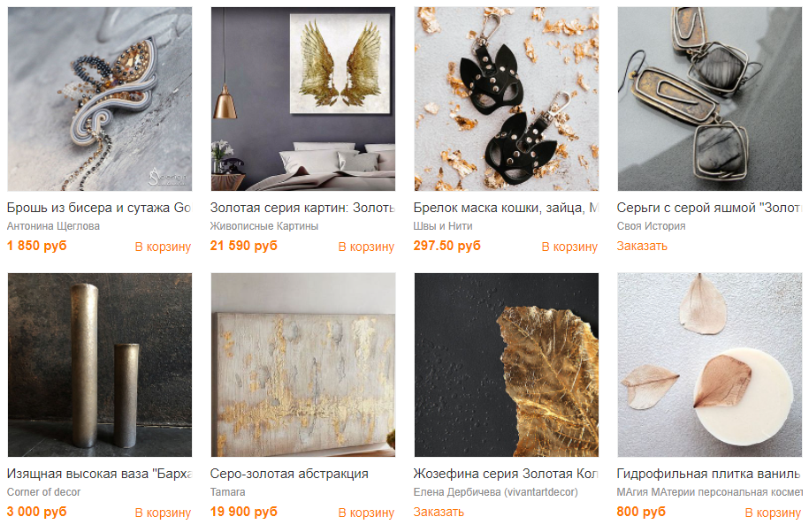The width and height of the screenshot is (809, 532).
Task: Open the grey-gold abstraction painting thumbnail
Action: (x=303, y=365)
